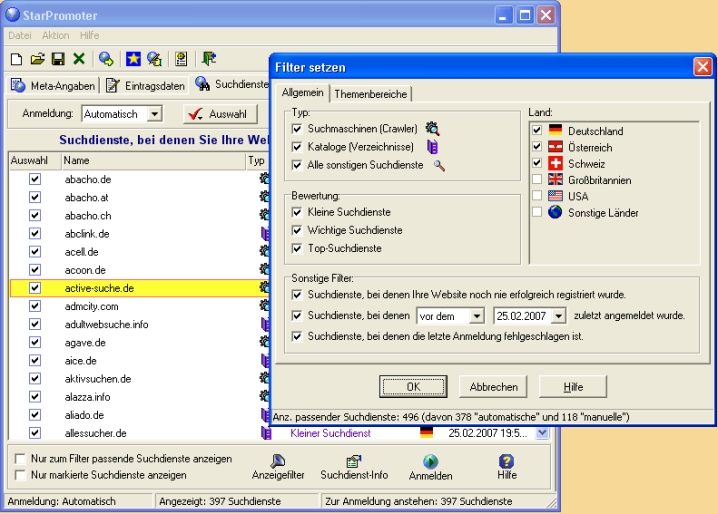Switch to the Themenbereiche tab
Screen dimensions: 718x514
[371, 94]
